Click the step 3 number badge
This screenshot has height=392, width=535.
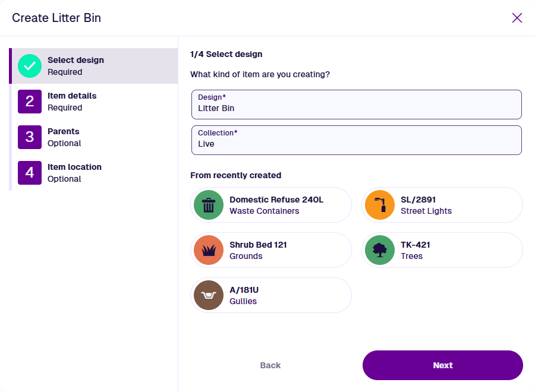30,137
